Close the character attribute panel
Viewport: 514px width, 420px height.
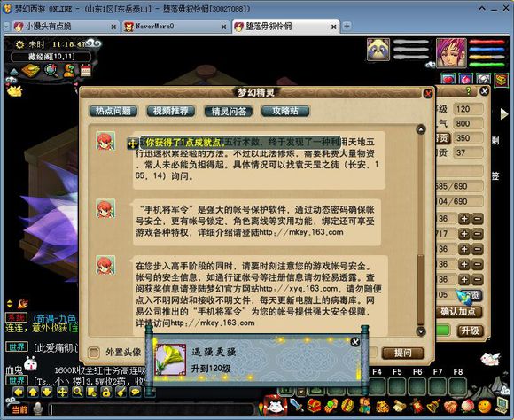[484, 90]
